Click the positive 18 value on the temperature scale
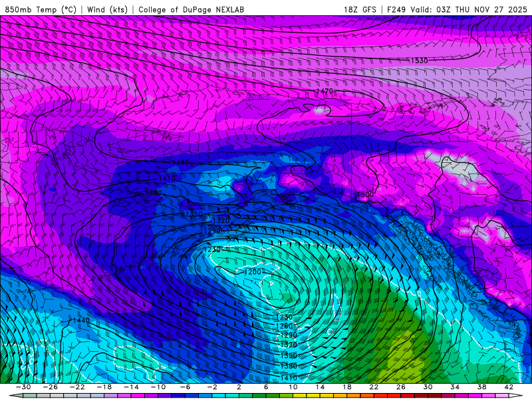 (346, 387)
